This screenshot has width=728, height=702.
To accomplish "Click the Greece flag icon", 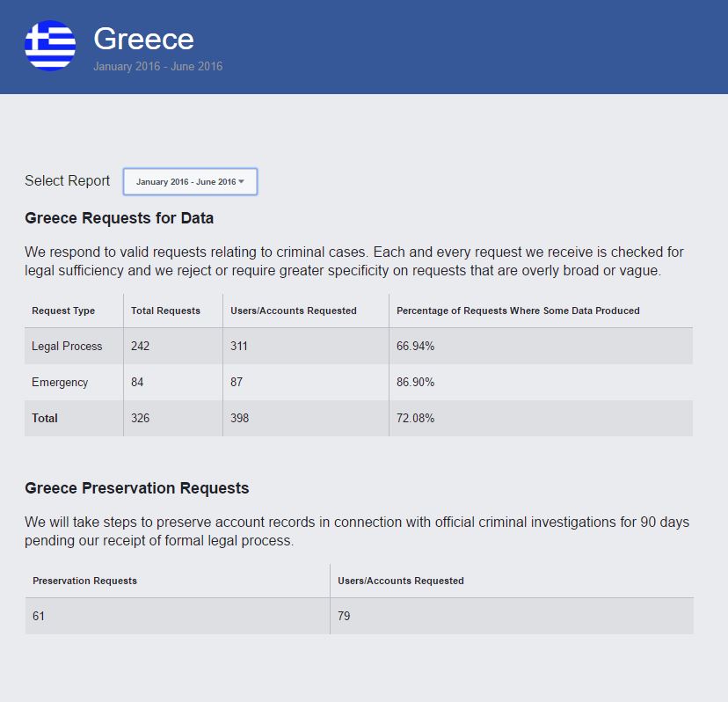I will click(50, 46).
